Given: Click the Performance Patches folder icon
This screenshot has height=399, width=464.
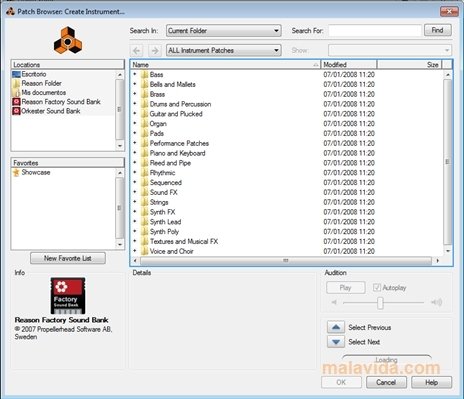Looking at the screenshot, I should pyautogui.click(x=144, y=143).
